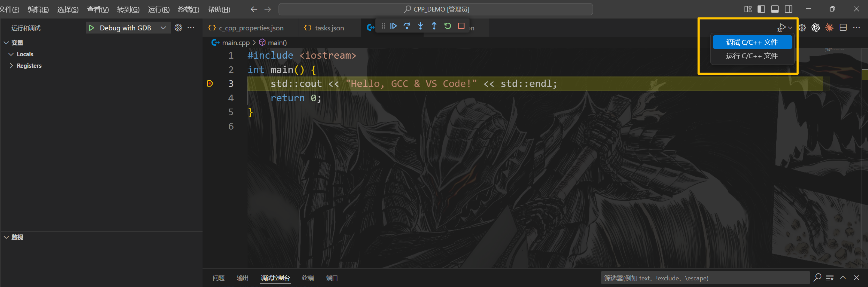Click the CPP_DEMO command center search box
Image resolution: width=868 pixels, height=287 pixels.
[x=436, y=9]
